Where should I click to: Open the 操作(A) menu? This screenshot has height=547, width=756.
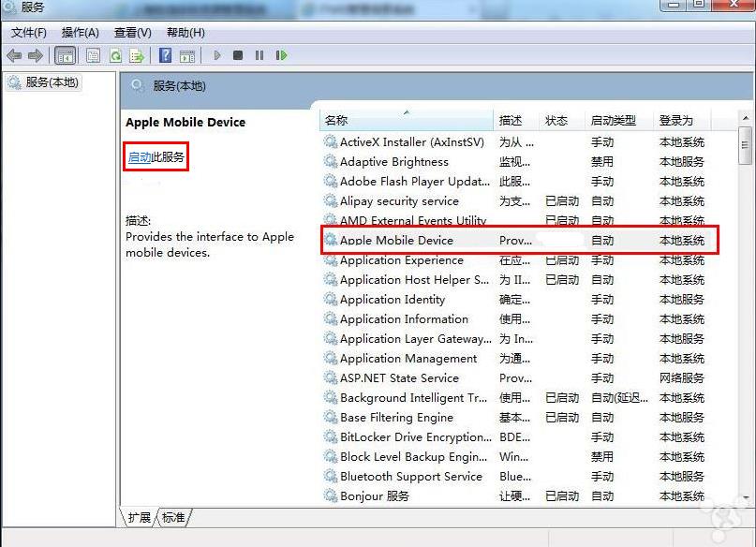80,33
